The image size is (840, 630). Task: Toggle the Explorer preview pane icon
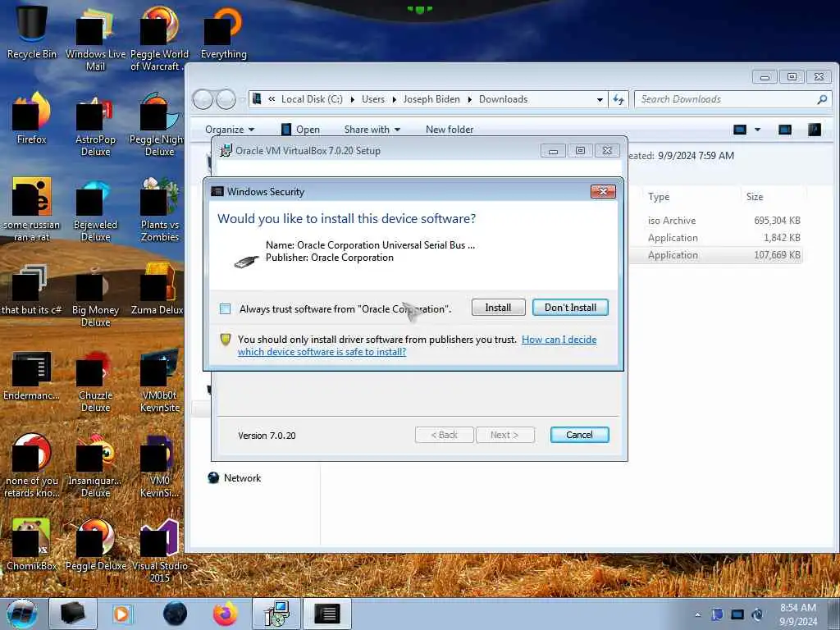tap(785, 129)
